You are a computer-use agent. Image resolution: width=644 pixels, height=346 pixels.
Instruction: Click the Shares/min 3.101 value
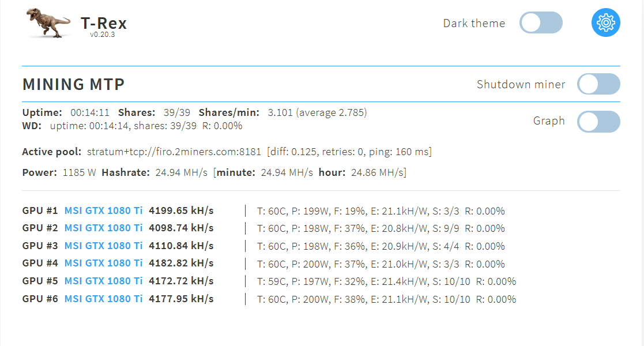280,112
